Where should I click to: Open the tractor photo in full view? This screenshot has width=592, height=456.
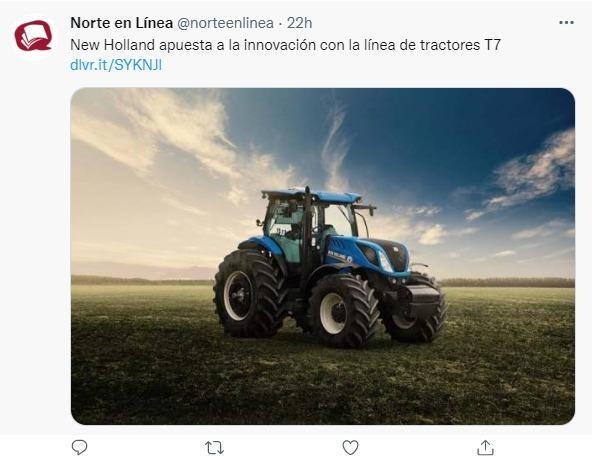coord(323,256)
